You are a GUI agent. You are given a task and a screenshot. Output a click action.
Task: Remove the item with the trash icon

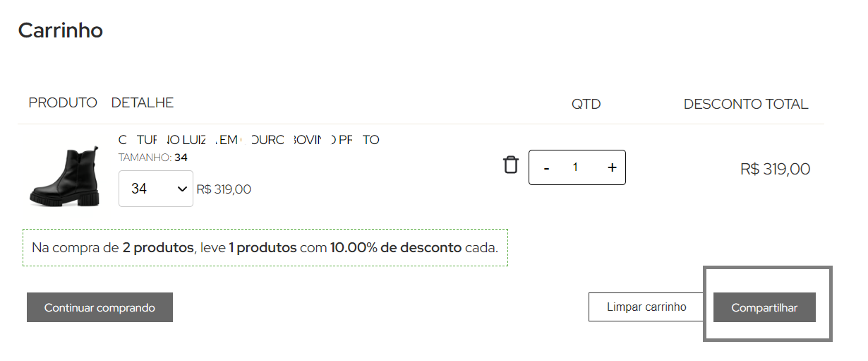click(510, 165)
